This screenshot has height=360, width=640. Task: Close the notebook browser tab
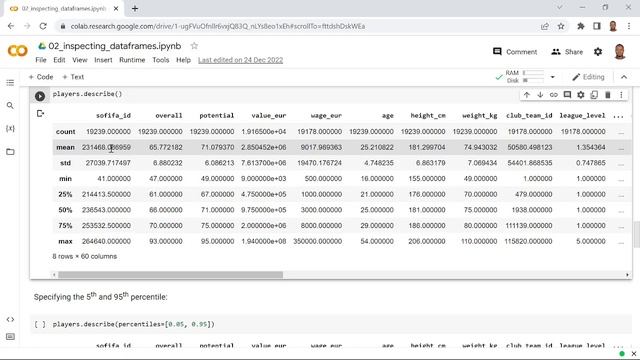[116, 9]
